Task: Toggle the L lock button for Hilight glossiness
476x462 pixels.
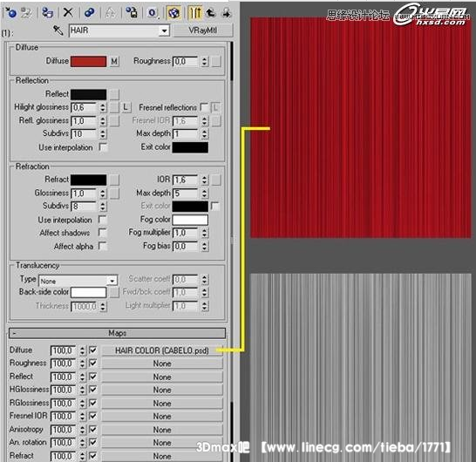Action: [x=126, y=107]
